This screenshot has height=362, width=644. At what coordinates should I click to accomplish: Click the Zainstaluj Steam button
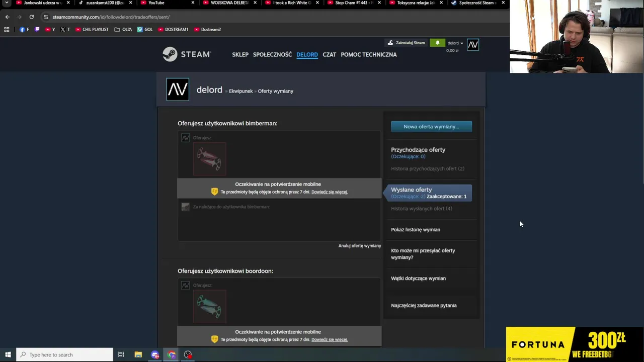[x=406, y=43]
